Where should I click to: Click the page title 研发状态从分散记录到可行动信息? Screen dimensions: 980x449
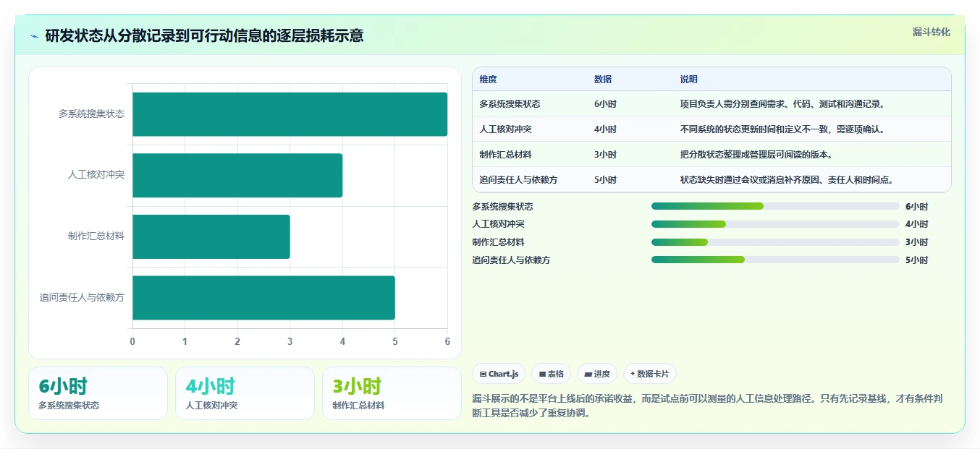(x=204, y=35)
